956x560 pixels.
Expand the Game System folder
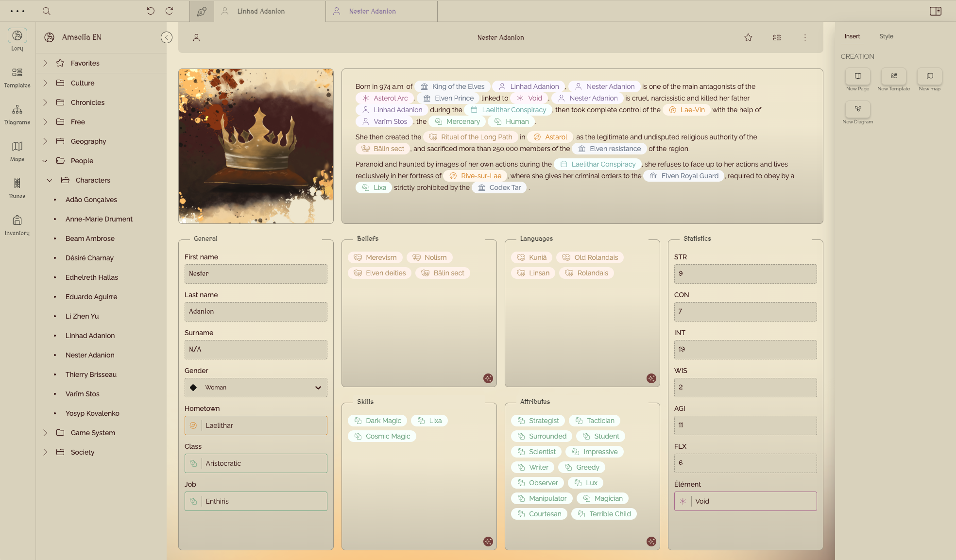(x=45, y=433)
